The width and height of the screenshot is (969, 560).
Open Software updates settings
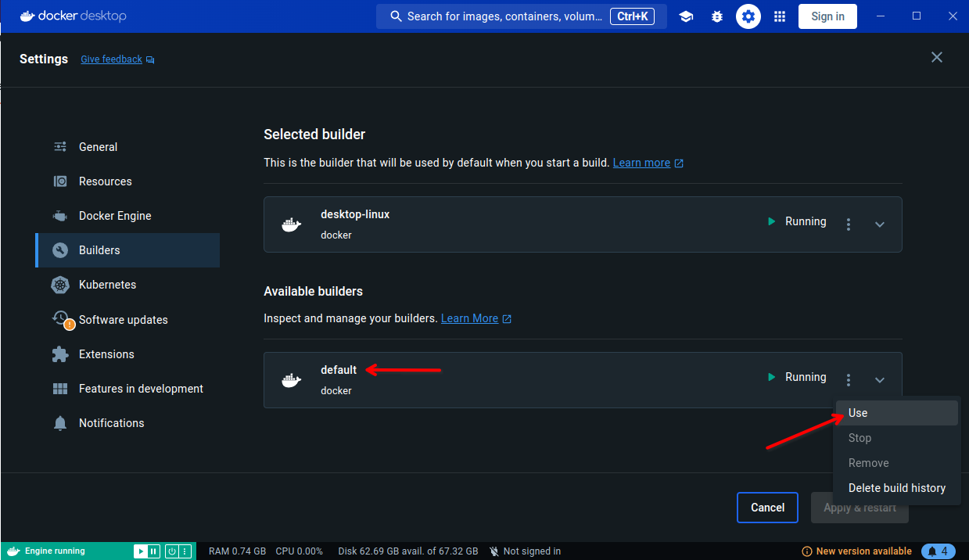click(127, 320)
